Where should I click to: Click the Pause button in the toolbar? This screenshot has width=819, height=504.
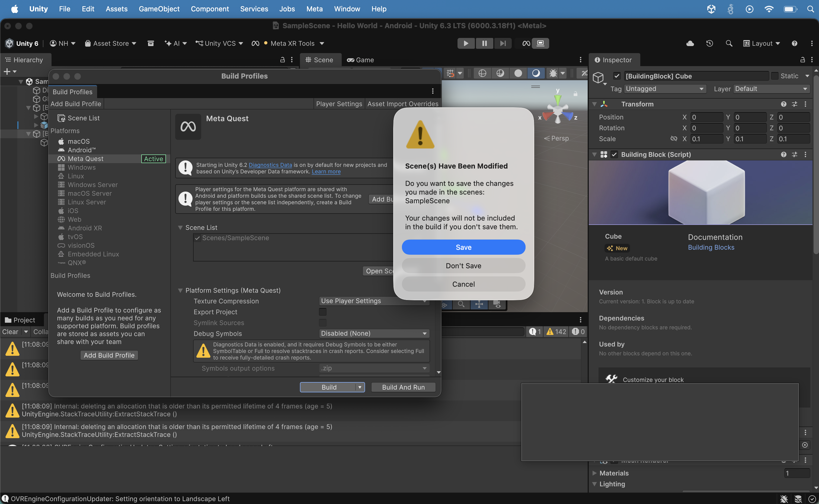484,43
